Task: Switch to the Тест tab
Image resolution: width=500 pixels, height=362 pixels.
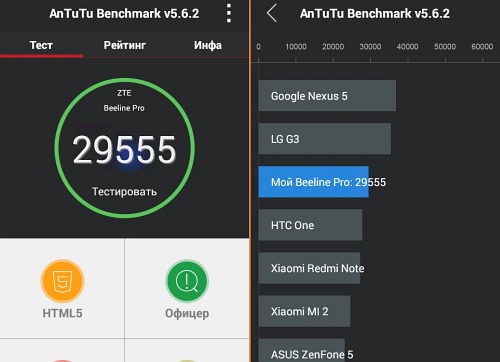Action: (x=41, y=45)
